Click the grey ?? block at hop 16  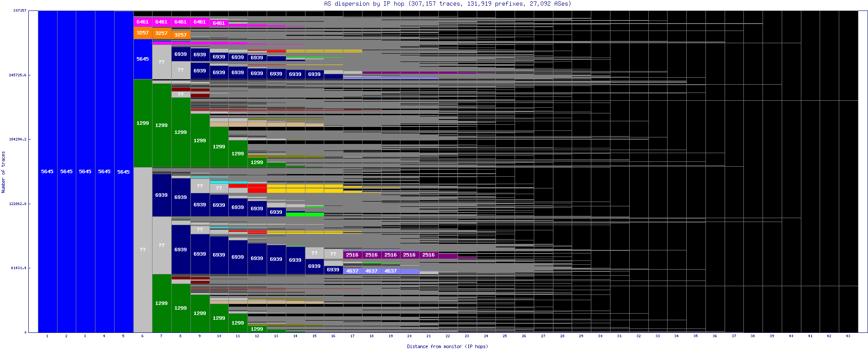tap(333, 254)
